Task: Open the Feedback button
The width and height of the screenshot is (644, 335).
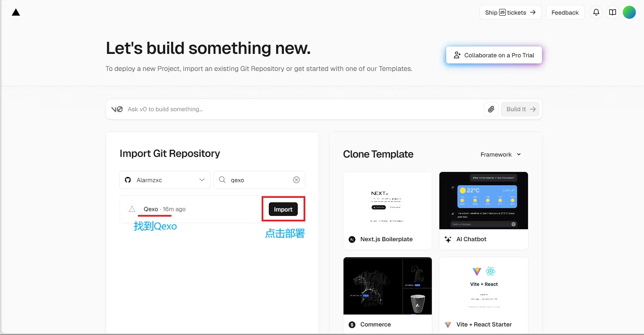Action: (x=565, y=13)
